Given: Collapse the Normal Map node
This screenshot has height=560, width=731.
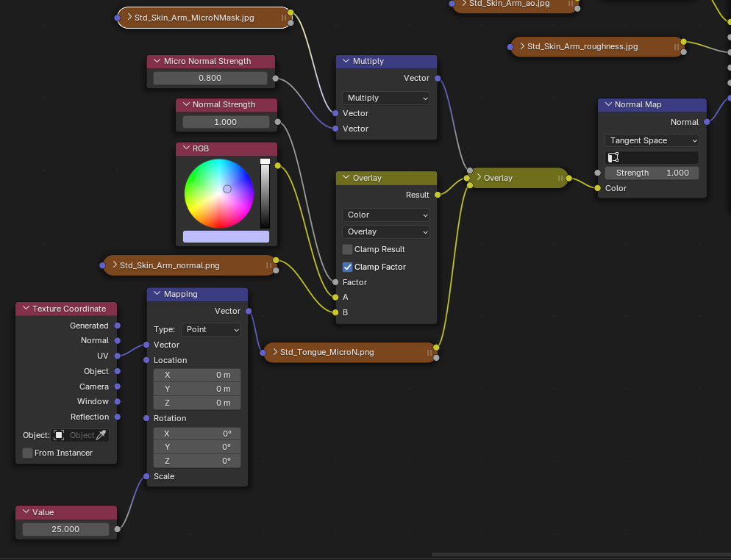Looking at the screenshot, I should 608,104.
